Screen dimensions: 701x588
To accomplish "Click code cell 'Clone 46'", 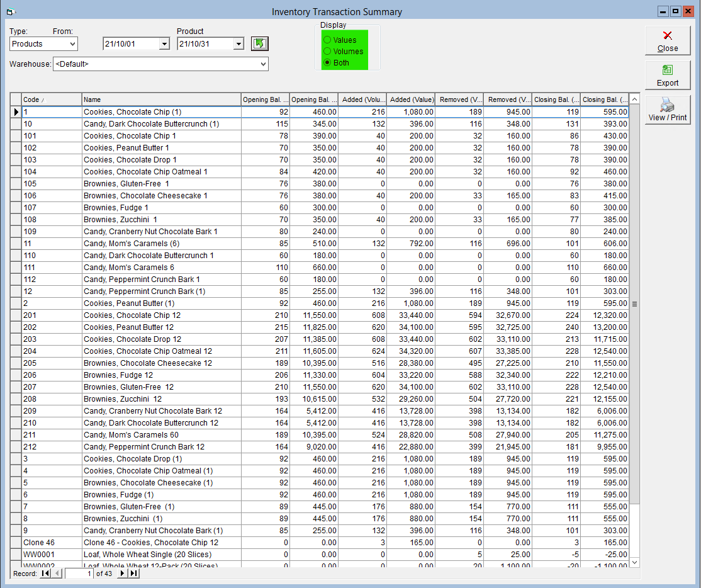I will [52, 543].
